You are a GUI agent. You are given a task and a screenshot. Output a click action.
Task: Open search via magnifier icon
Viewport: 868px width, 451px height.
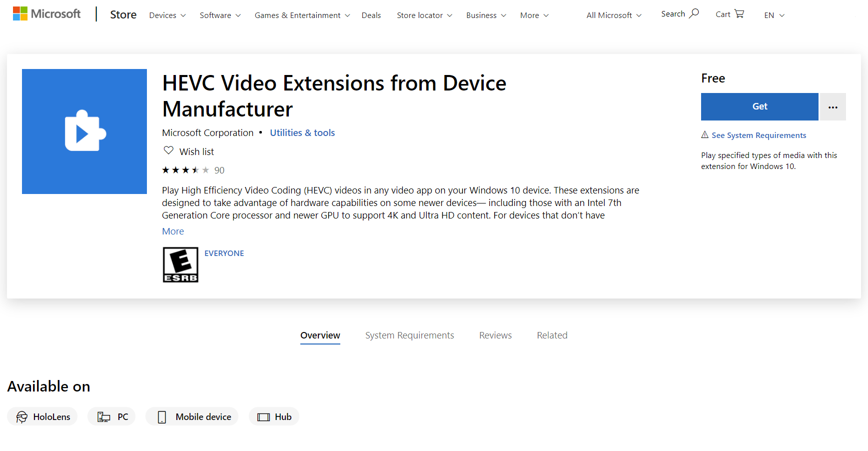(x=694, y=13)
